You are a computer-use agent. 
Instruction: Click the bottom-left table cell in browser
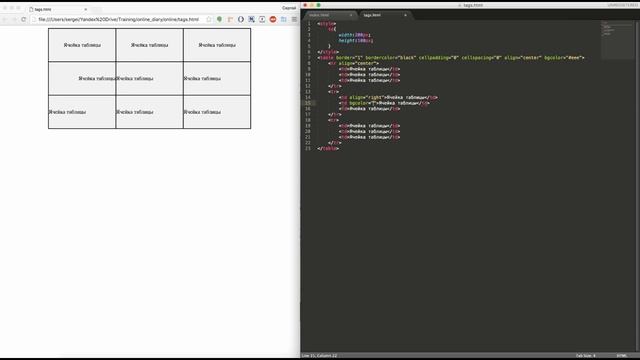[x=82, y=112]
